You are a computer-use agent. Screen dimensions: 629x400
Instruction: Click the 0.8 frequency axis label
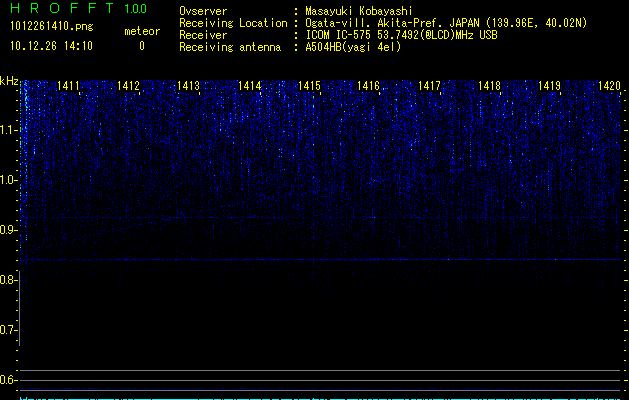[7, 280]
